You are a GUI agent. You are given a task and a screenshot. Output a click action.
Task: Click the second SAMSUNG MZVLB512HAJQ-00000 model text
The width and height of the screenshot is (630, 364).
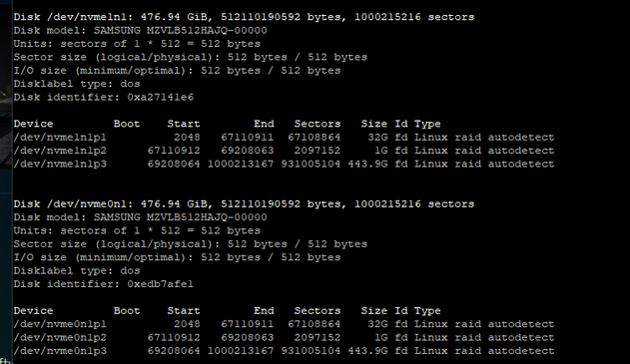coord(181,217)
